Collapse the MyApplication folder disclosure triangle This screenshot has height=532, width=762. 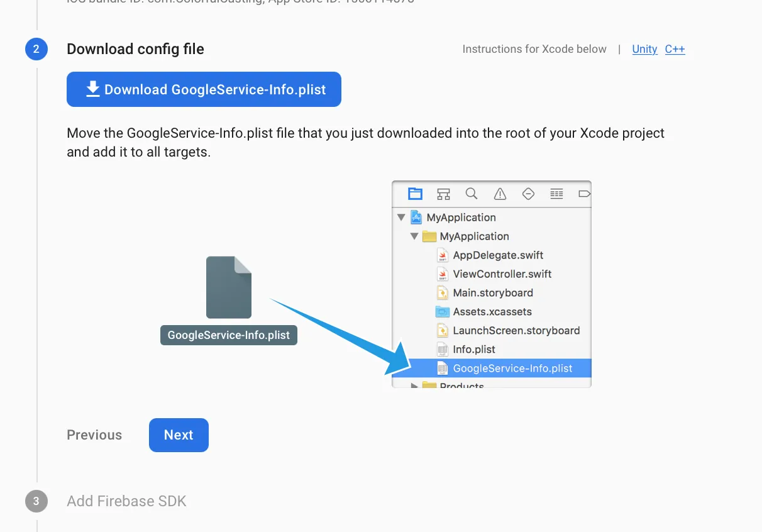coord(414,236)
